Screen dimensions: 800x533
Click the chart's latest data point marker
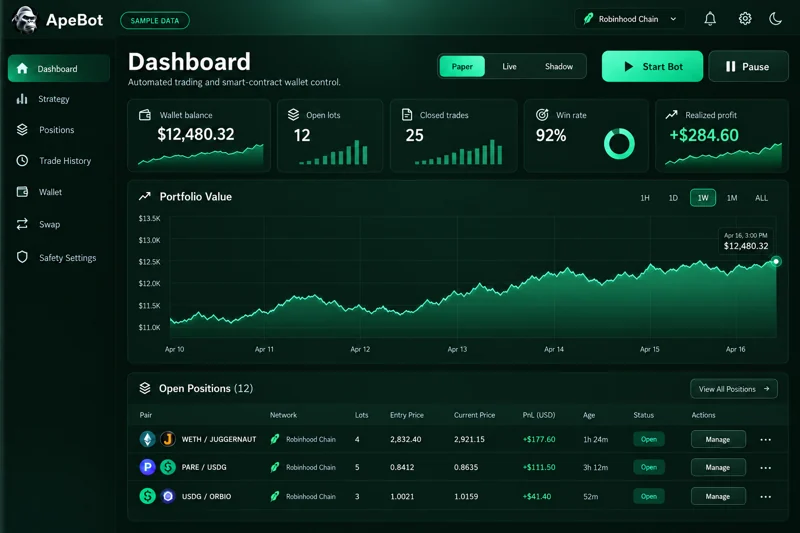[776, 261]
